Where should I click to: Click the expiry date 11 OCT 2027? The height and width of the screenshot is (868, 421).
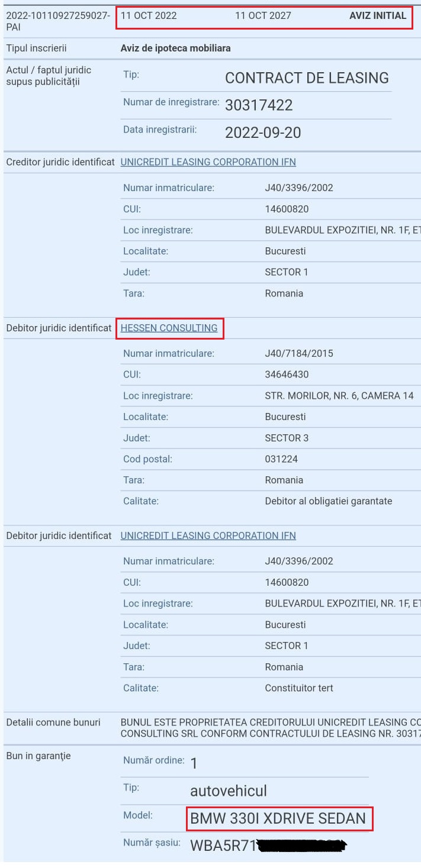263,16
